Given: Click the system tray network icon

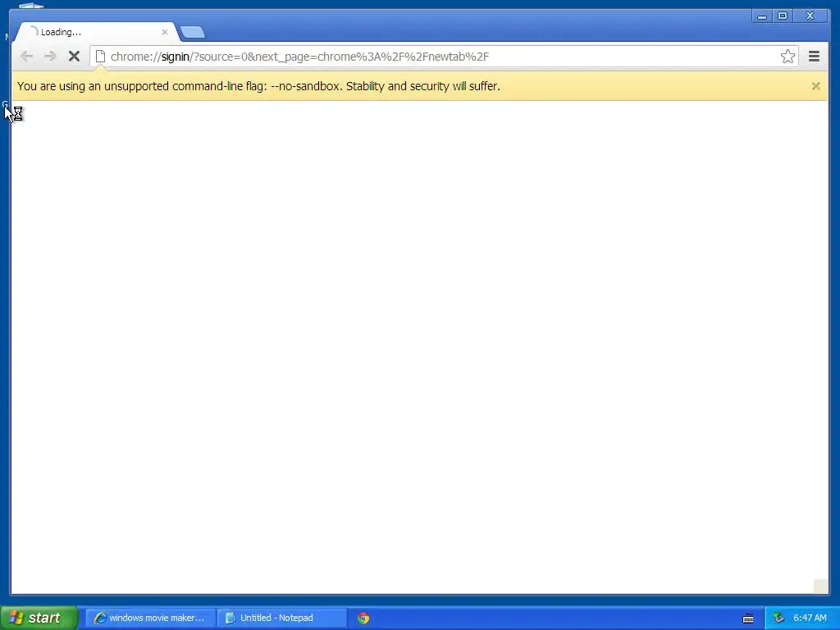Looking at the screenshot, I should tap(778, 619).
